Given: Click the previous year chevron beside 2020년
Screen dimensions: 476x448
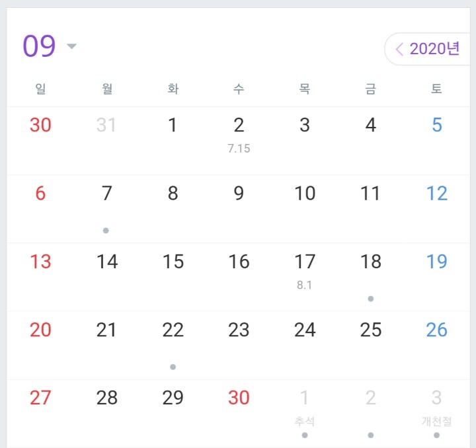Looking at the screenshot, I should (399, 50).
